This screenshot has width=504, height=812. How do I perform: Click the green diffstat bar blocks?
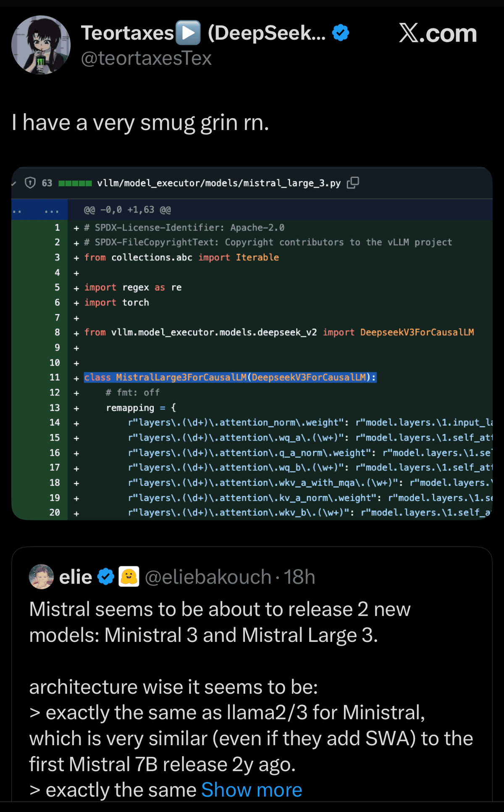[x=75, y=183]
